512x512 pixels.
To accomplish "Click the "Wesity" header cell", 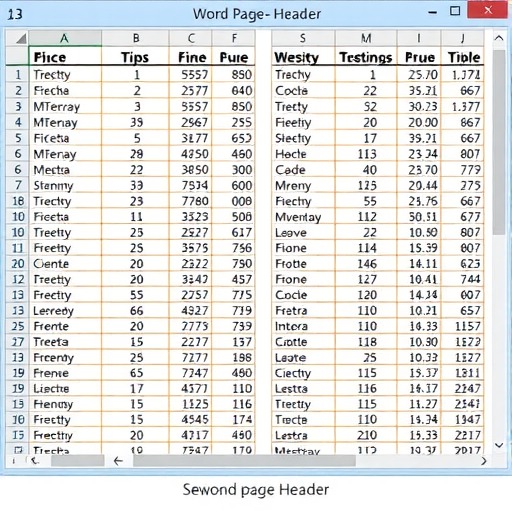I will (x=303, y=57).
